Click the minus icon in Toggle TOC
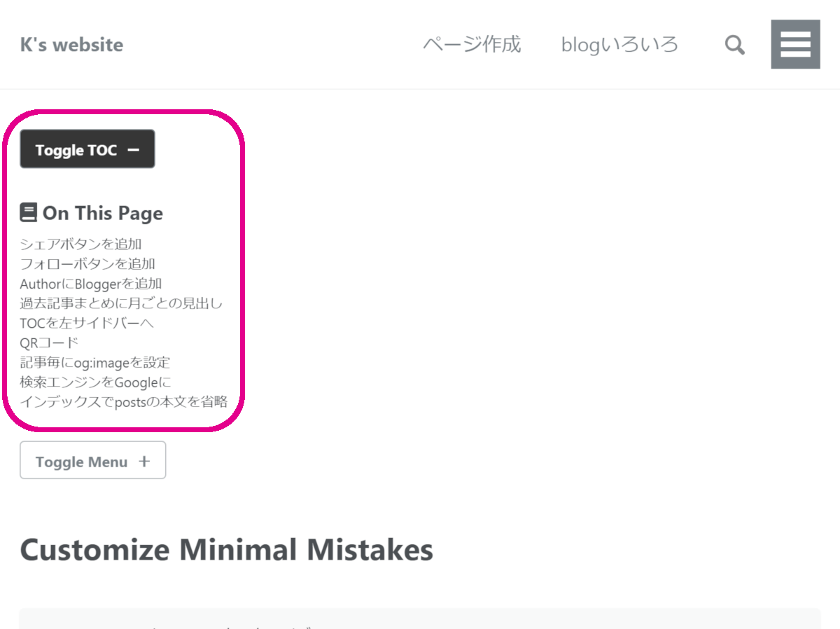The image size is (840, 629). (134, 150)
